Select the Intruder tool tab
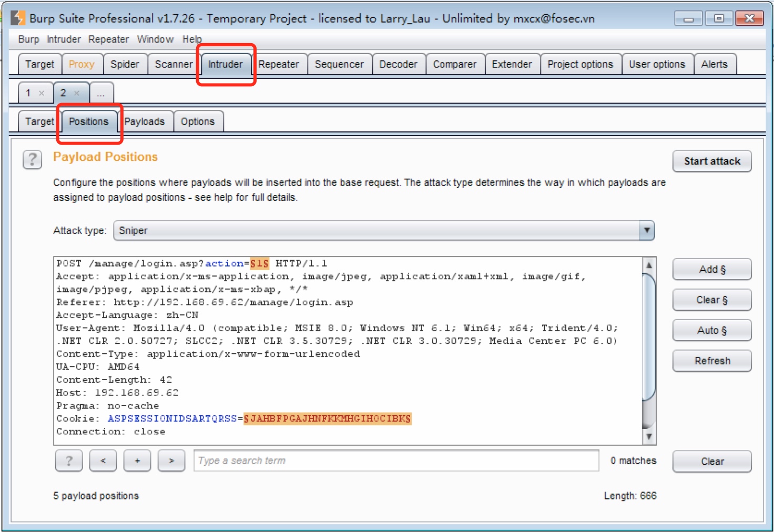The image size is (774, 532). [x=226, y=64]
